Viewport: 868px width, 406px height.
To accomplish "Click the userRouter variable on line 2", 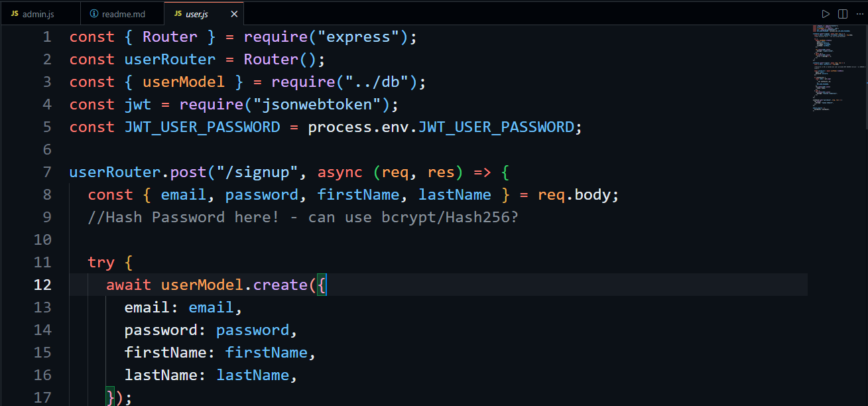I will pos(170,60).
